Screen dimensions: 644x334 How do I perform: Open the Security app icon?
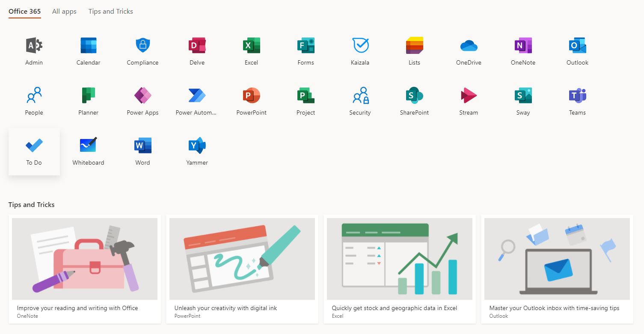[360, 95]
